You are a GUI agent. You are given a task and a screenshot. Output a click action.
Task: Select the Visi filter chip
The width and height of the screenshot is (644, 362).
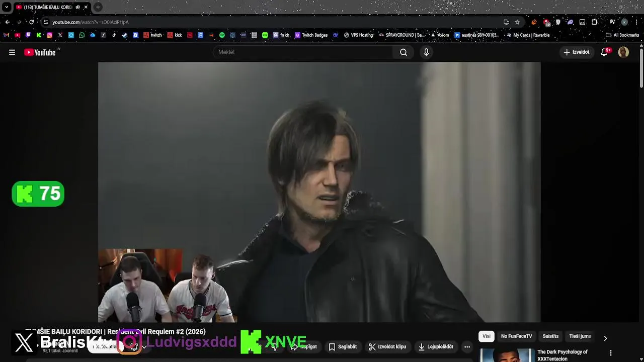pos(487,336)
